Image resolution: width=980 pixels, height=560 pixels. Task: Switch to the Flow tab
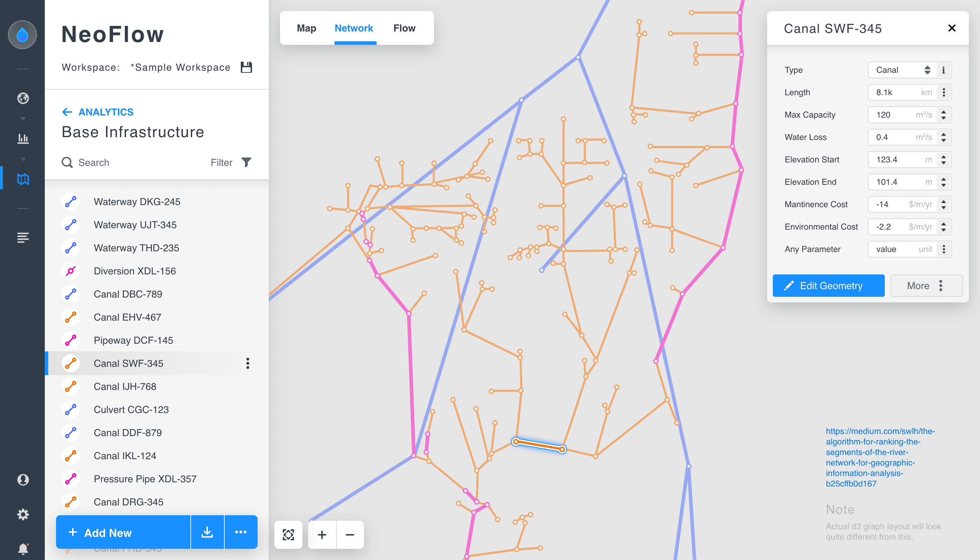pyautogui.click(x=404, y=28)
